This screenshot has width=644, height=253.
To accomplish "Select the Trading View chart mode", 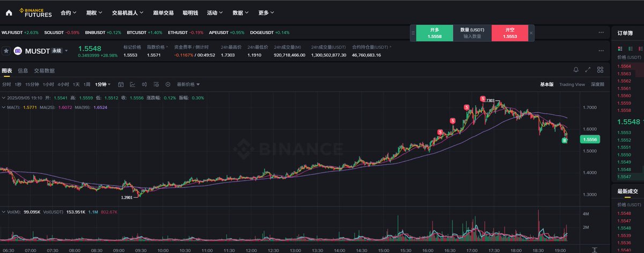I will [x=572, y=84].
